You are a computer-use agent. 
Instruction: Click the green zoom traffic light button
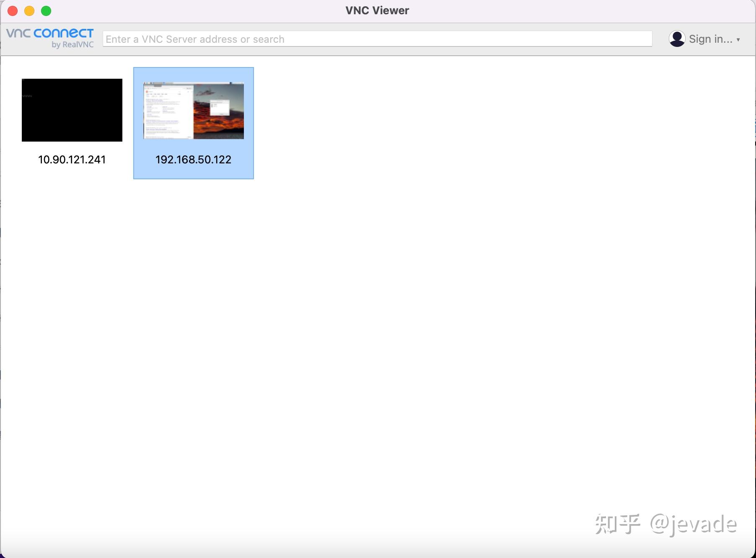tap(46, 10)
